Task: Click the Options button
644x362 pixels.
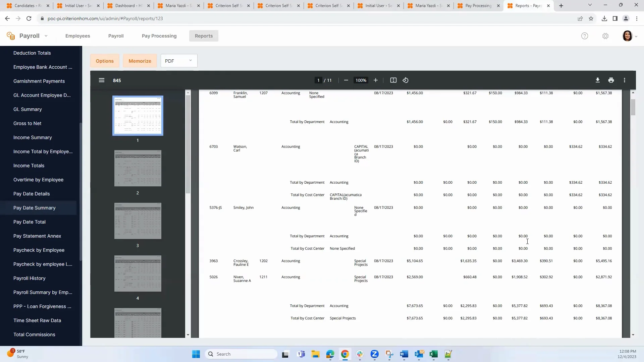Action: point(105,61)
